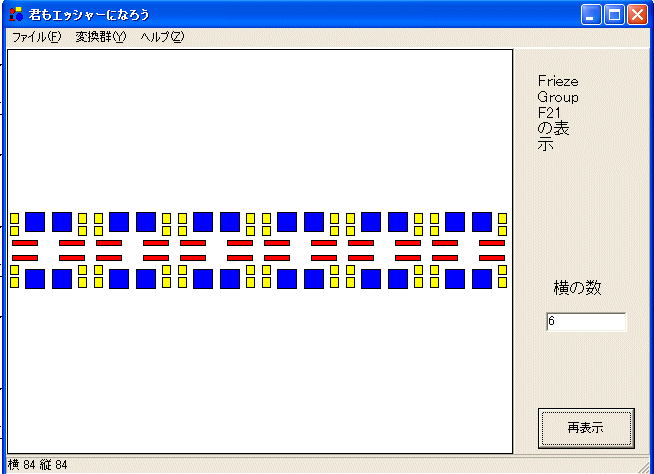This screenshot has width=654, height=474.
Task: Minimize the 君もエッシャーになろう window
Action: [x=591, y=15]
